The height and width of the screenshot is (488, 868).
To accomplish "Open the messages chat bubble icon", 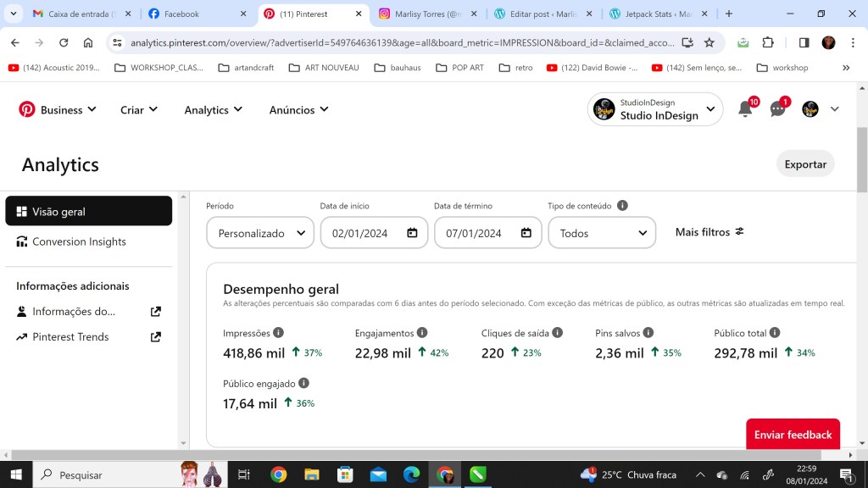I will pos(777,109).
